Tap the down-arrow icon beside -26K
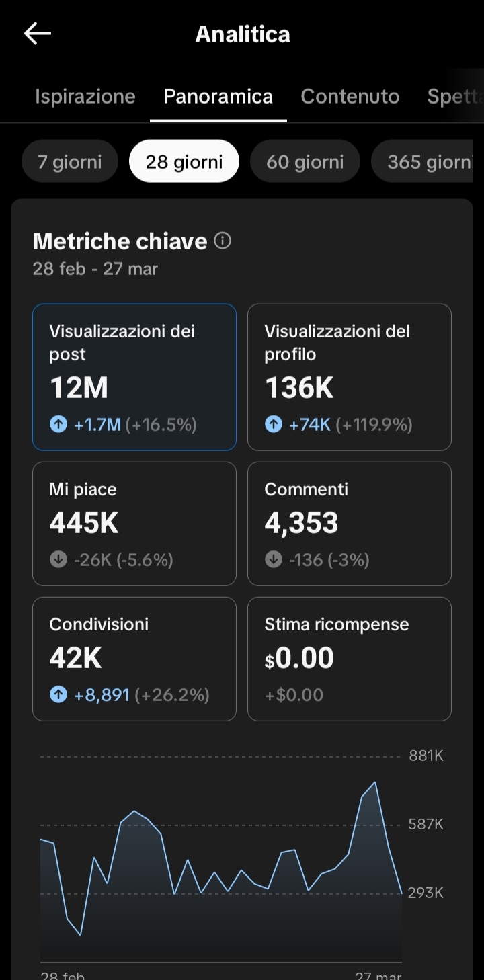 (x=58, y=560)
